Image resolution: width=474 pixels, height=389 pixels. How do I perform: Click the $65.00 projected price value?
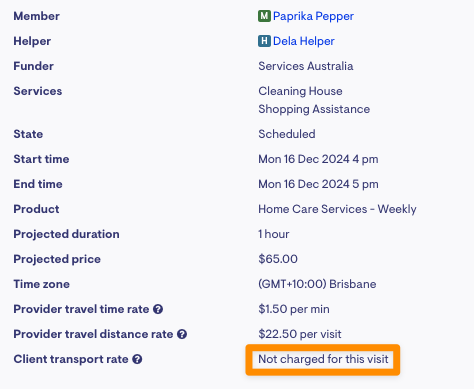point(278,259)
